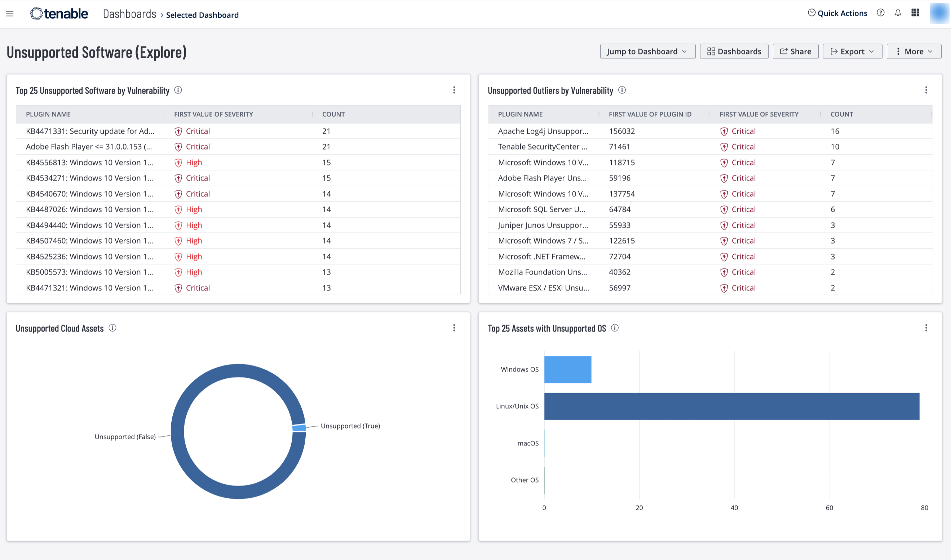Click the Critical shield icon for KB4471331 row
The height and width of the screenshot is (560, 951).
tap(178, 131)
